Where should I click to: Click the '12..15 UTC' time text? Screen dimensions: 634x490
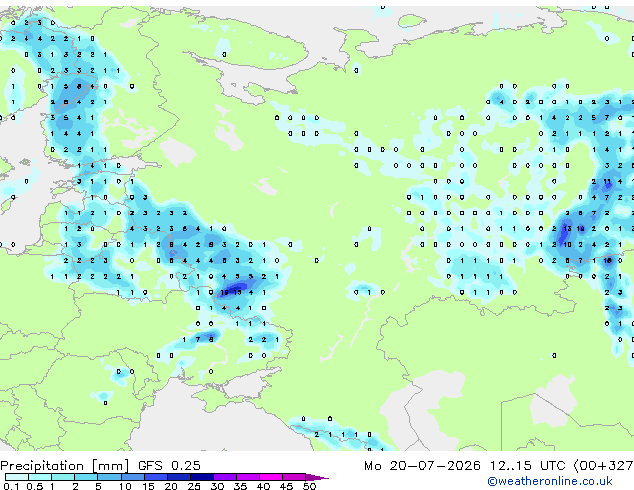click(527, 466)
